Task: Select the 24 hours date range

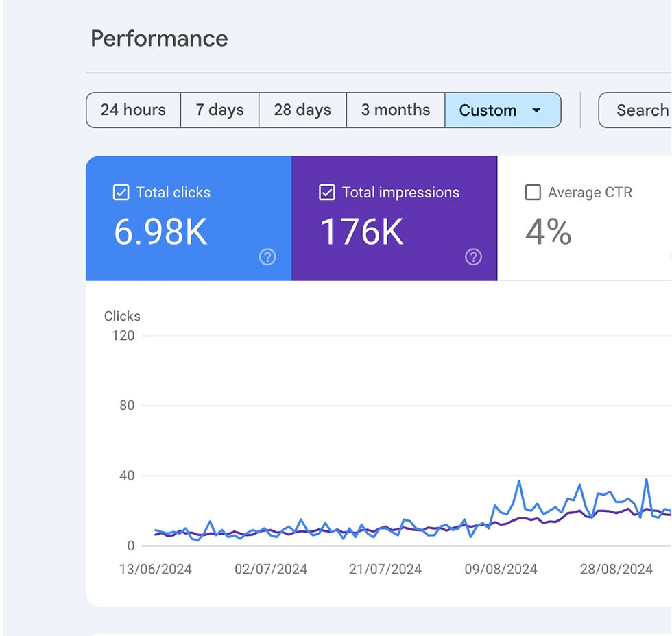Action: coord(133,110)
